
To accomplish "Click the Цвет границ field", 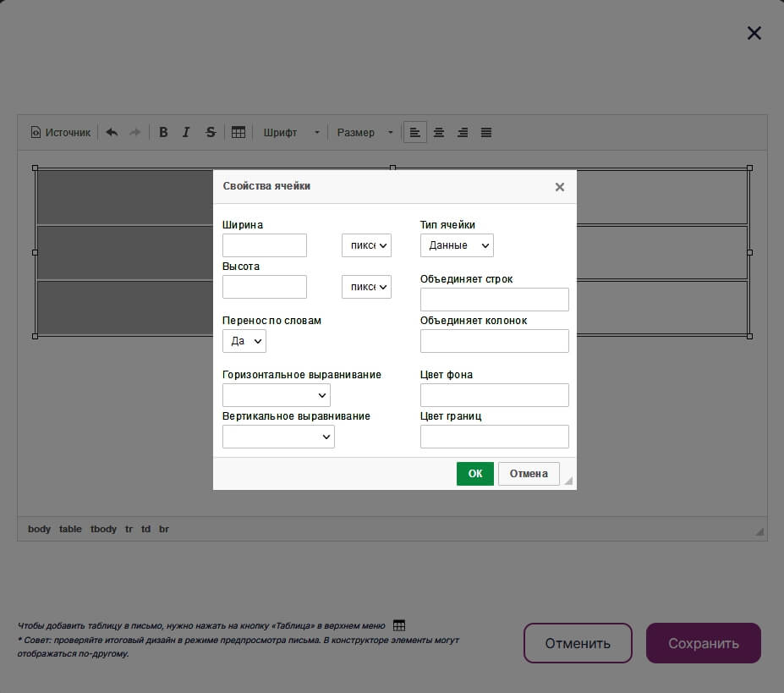I will coord(495,437).
